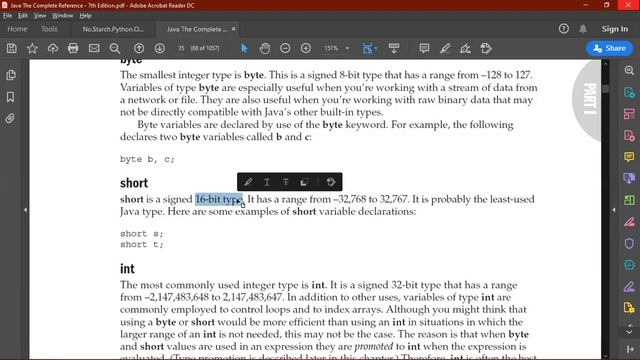Open the View menu

tap(40, 16)
